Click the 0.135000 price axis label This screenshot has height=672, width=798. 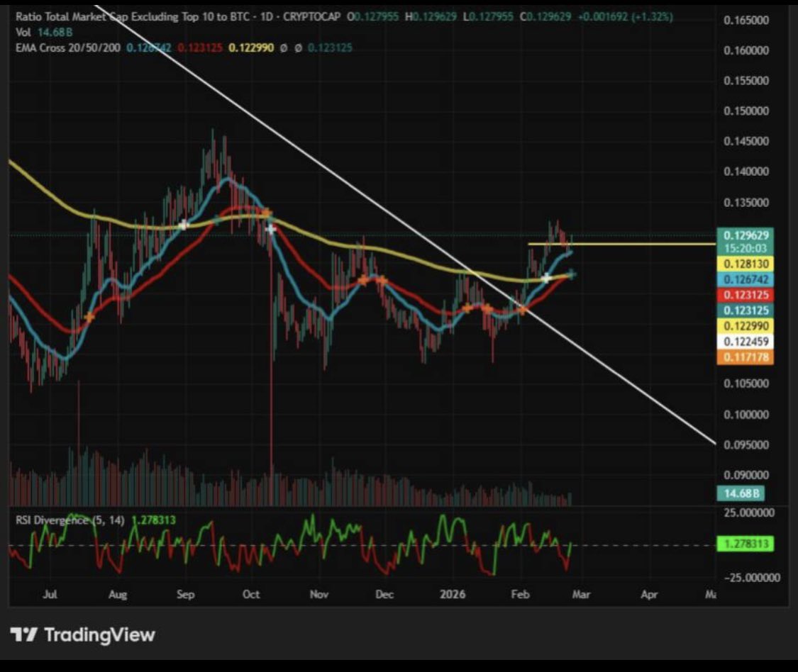click(x=746, y=203)
